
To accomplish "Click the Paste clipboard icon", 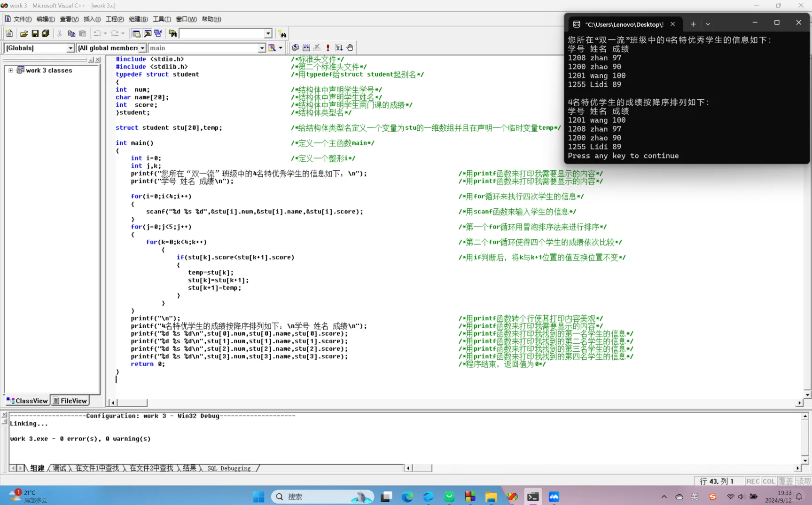I will click(83, 33).
